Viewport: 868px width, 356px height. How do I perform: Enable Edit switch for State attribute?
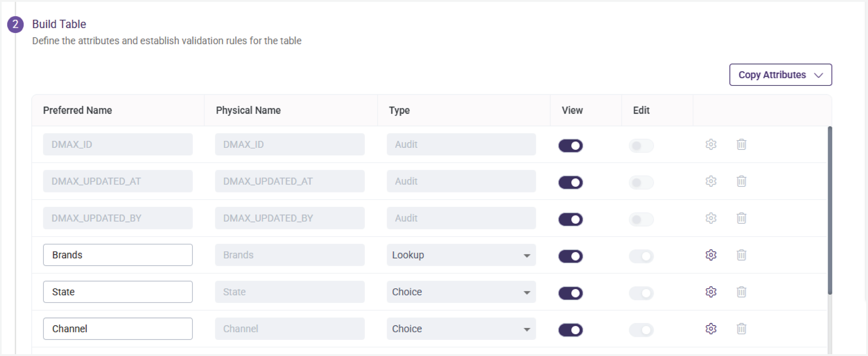(641, 293)
